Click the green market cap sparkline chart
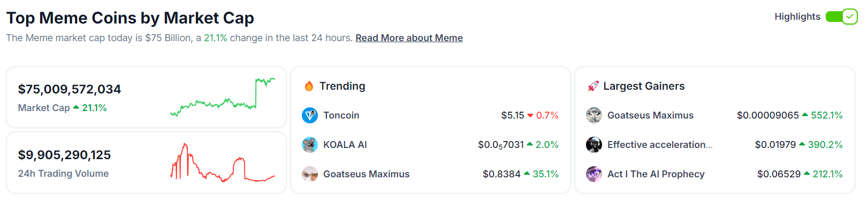Screen dimensions: 868x204 coord(223,97)
